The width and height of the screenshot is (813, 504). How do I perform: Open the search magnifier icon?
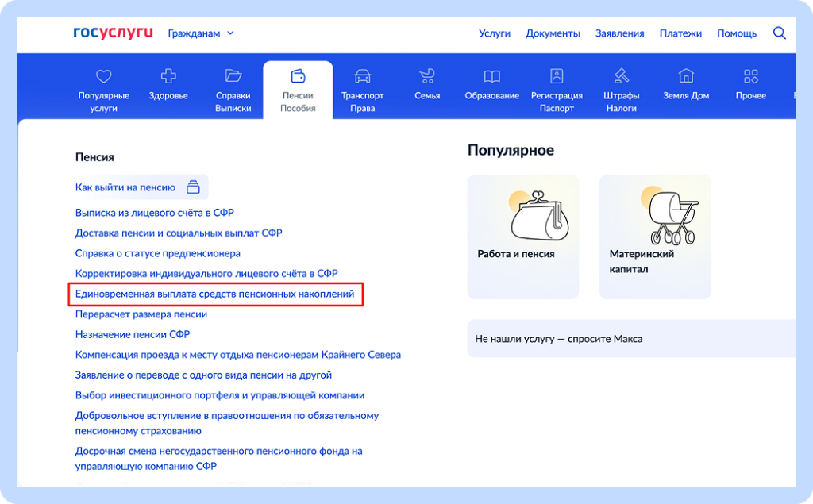[x=780, y=33]
